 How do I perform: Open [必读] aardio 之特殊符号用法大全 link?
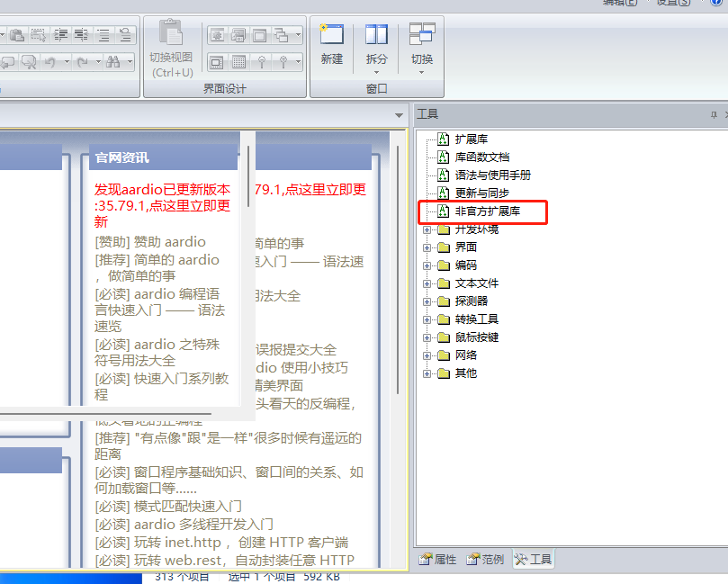[157, 353]
